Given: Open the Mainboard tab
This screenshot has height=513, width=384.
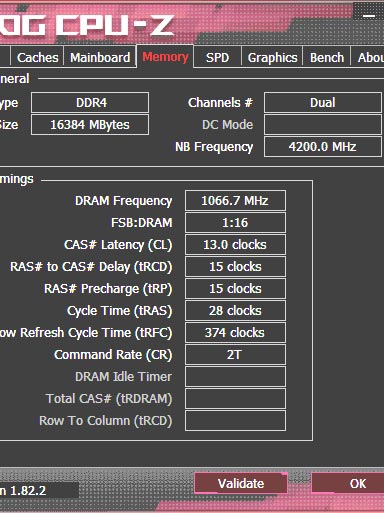Looking at the screenshot, I should click(100, 57).
